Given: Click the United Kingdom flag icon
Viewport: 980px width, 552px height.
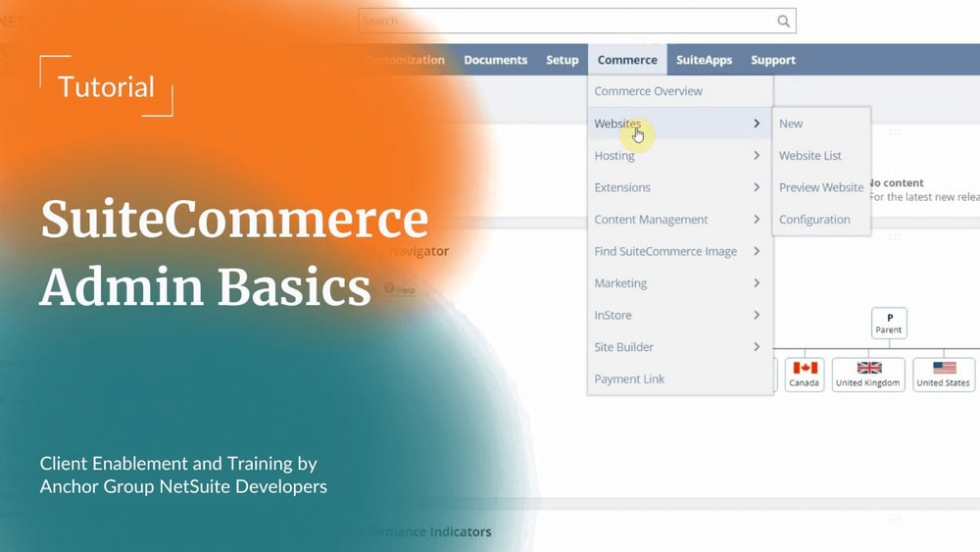Looking at the screenshot, I should [x=869, y=368].
